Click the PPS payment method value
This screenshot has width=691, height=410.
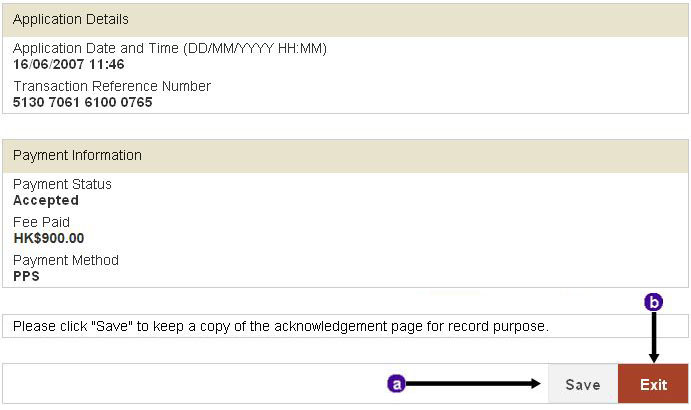(26, 276)
